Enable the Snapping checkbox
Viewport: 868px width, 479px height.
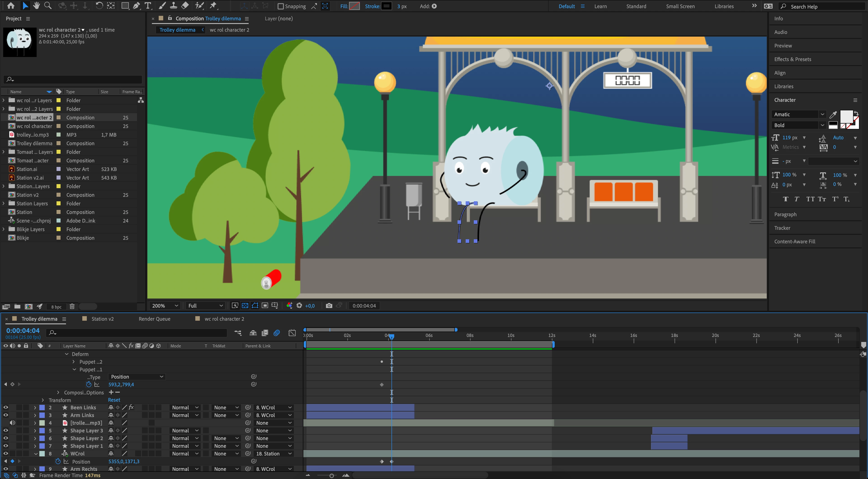pyautogui.click(x=280, y=6)
